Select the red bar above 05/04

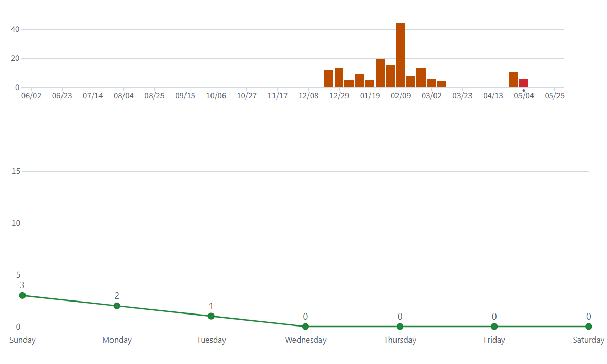[524, 83]
